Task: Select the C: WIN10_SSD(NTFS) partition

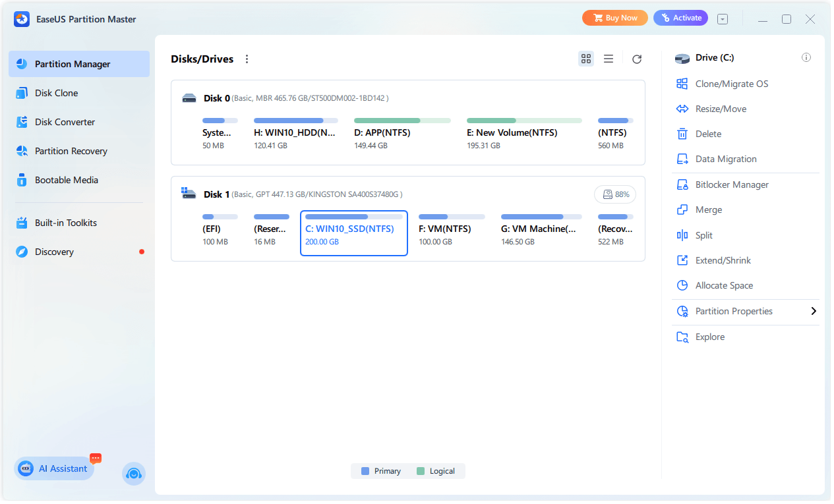Action: [x=354, y=233]
